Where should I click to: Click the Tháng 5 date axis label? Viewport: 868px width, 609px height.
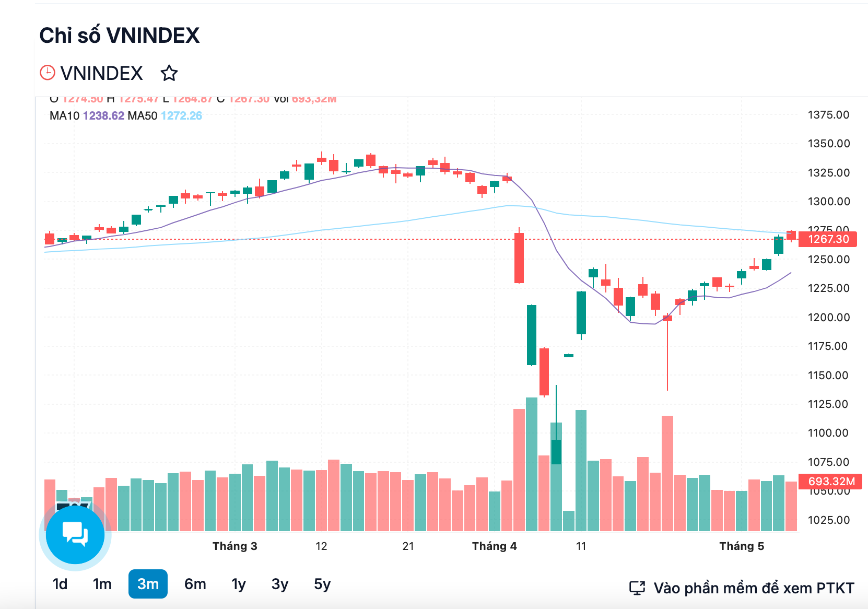[742, 546]
